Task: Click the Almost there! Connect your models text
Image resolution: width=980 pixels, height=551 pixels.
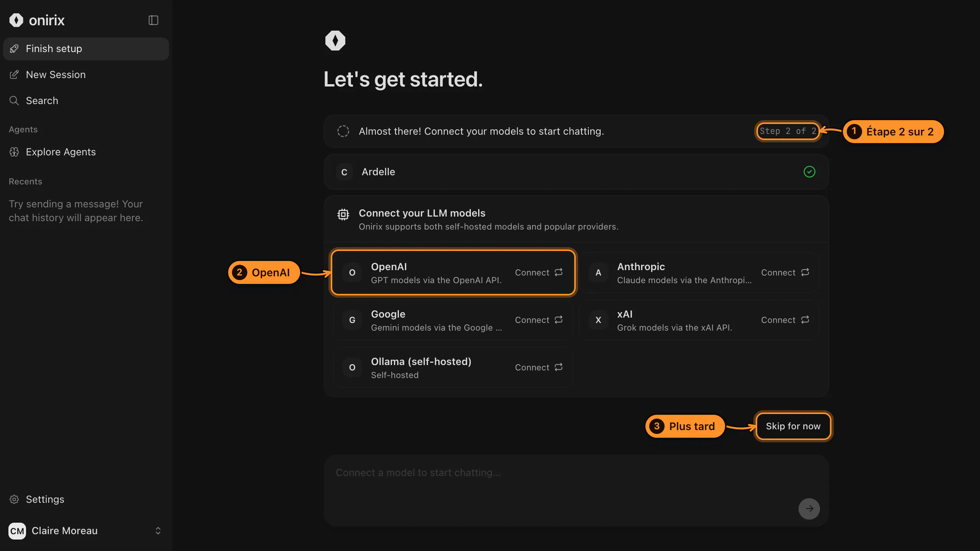Action: click(x=481, y=131)
